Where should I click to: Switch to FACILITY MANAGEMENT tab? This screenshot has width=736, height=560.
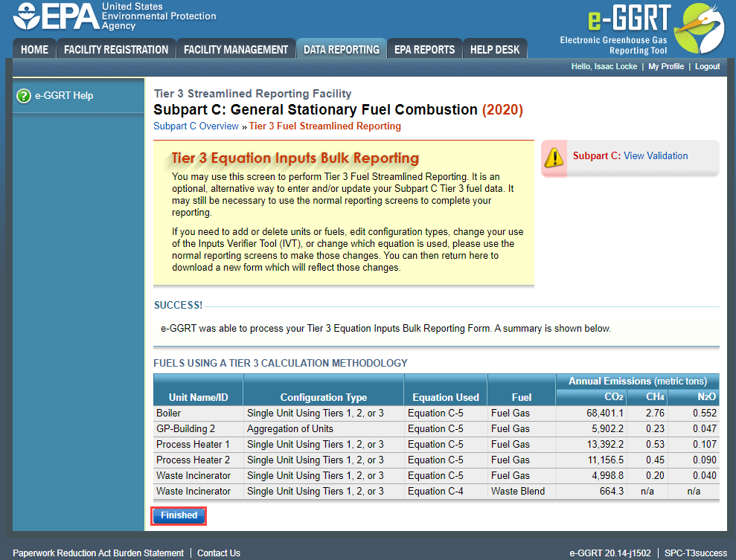236,49
